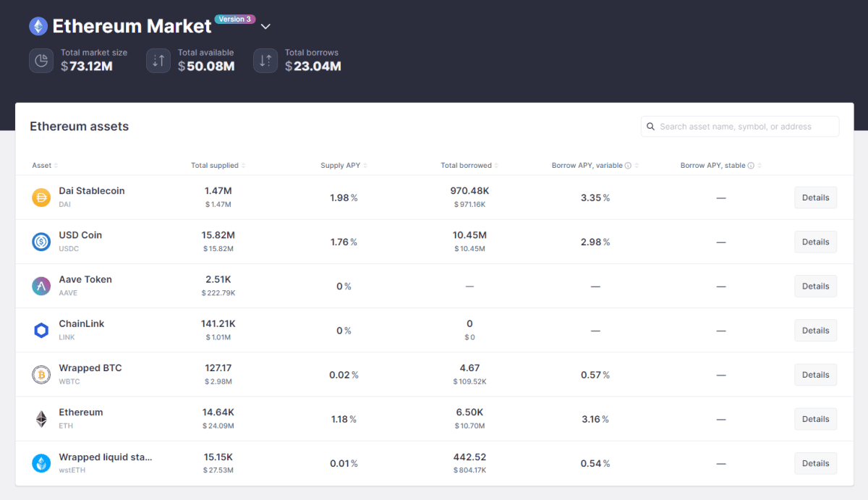This screenshot has width=868, height=500.
Task: Click the wstETH token icon
Action: [41, 463]
